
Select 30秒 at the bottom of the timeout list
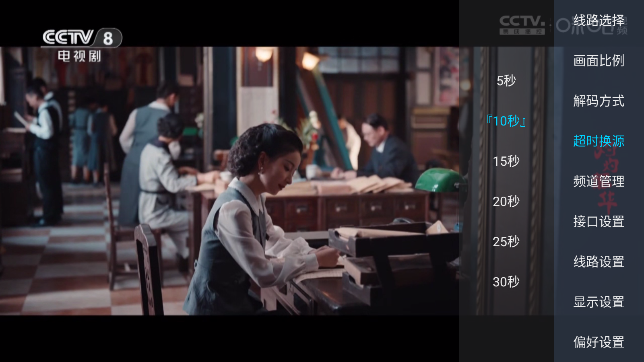[506, 281]
